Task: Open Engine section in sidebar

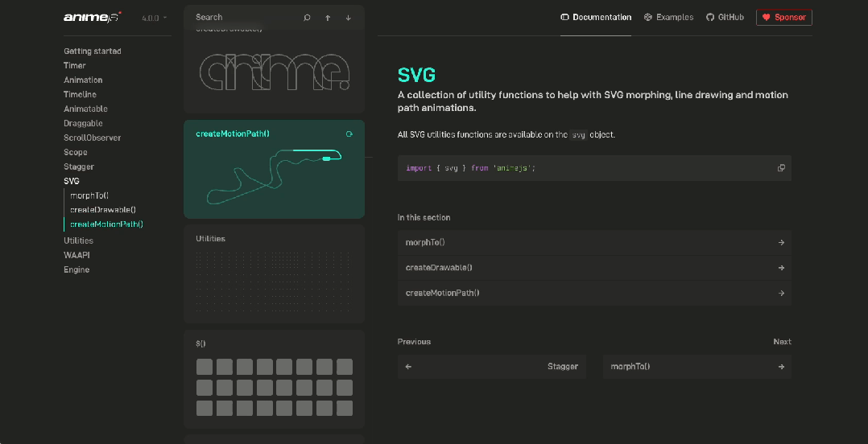Action: coord(76,269)
